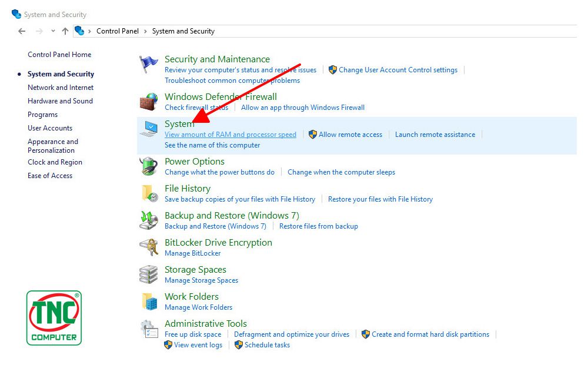Open Ease of Access category
588x382 pixels.
pos(50,176)
